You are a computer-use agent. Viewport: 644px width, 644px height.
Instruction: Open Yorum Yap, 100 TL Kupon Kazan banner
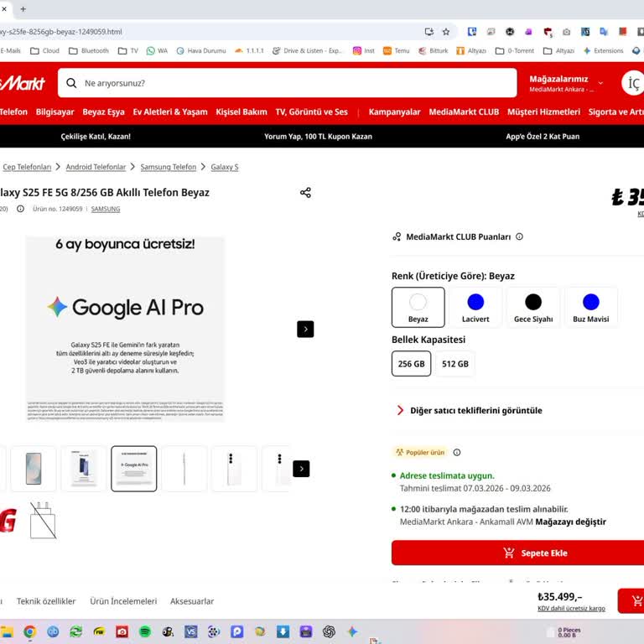click(x=318, y=137)
